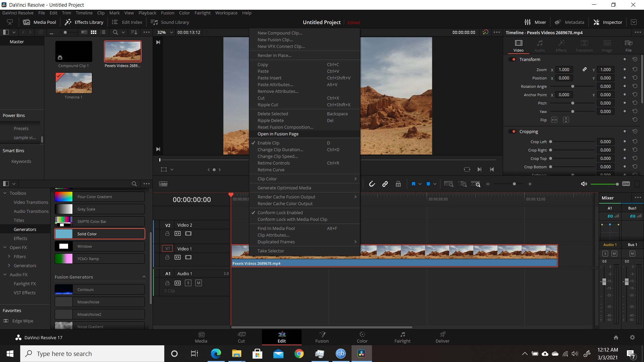644x362 pixels.
Task: Go to project manager home icon
Action: [x=616, y=338]
